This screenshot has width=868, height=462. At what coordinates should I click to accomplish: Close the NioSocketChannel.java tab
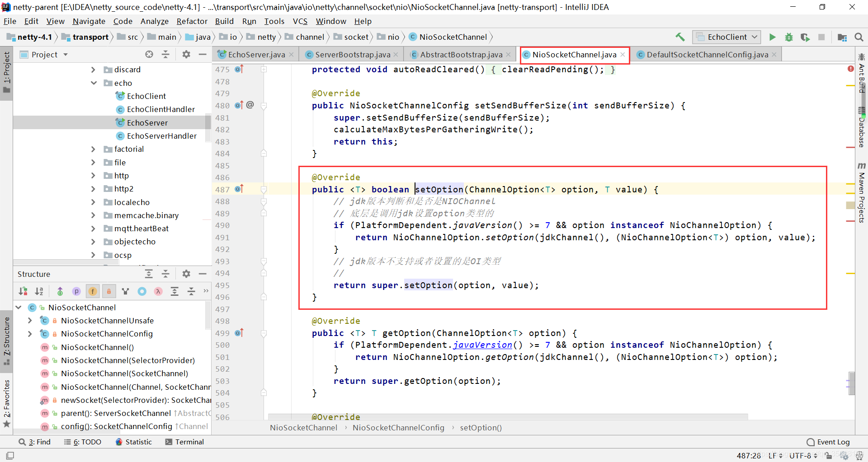[623, 54]
